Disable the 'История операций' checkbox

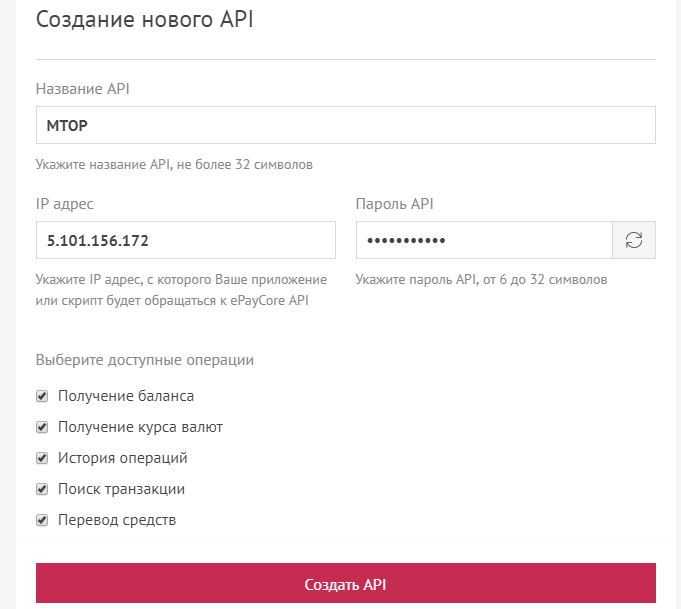pyautogui.click(x=42, y=458)
